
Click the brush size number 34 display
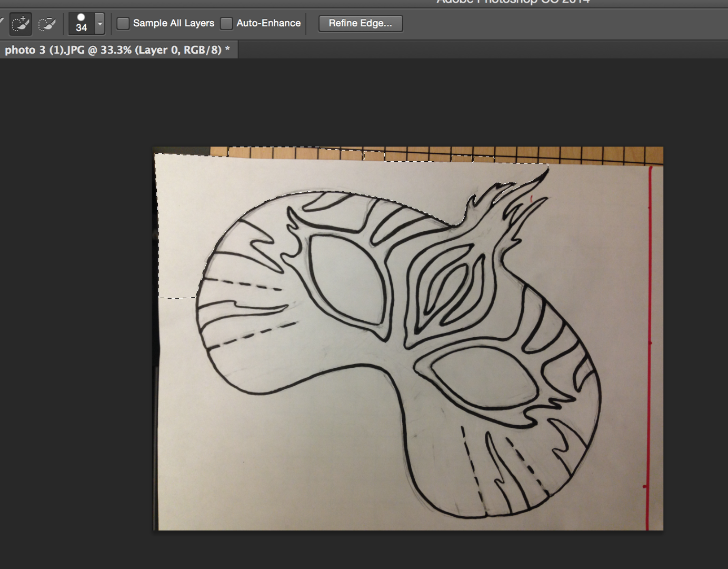pyautogui.click(x=82, y=27)
